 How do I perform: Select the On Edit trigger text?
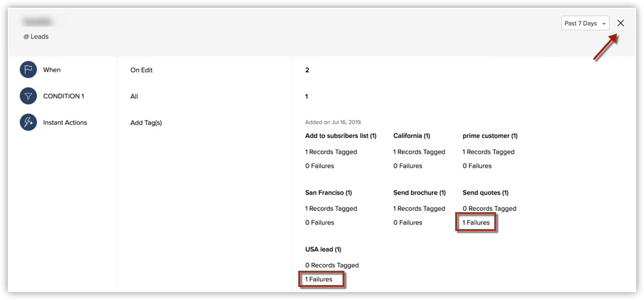(x=141, y=70)
